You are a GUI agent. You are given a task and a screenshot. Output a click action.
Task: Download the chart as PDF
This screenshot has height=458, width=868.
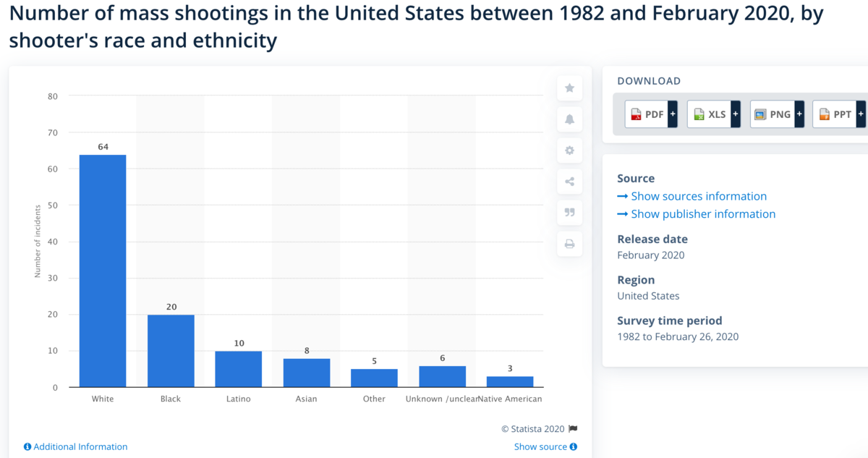[646, 114]
